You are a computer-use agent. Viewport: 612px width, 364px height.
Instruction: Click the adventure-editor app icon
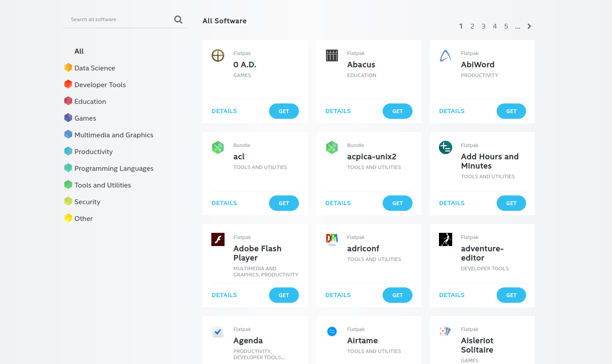tap(446, 239)
